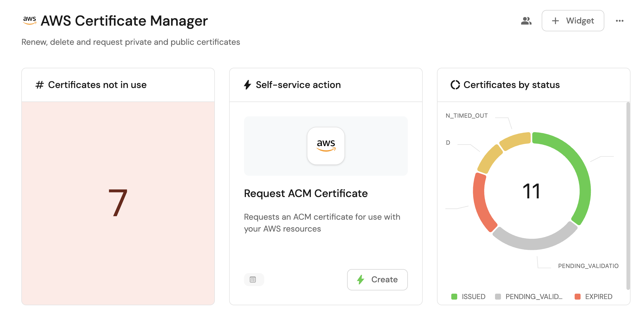
Task: Open the three-dot more options menu
Action: 619,21
